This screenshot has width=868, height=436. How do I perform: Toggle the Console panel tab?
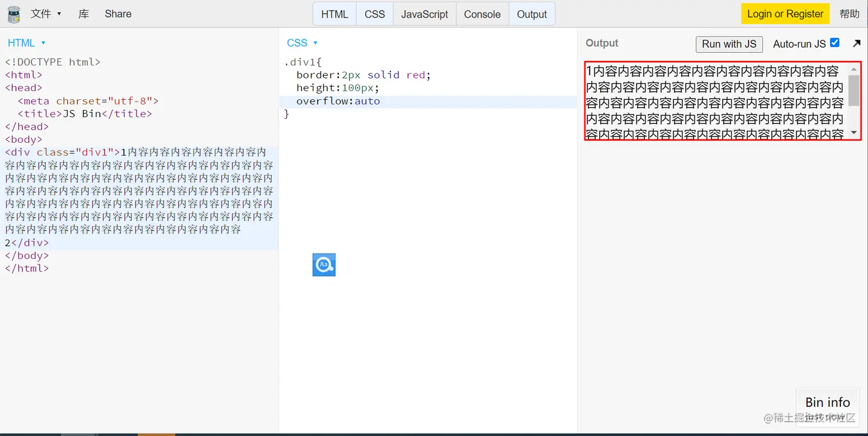point(482,14)
